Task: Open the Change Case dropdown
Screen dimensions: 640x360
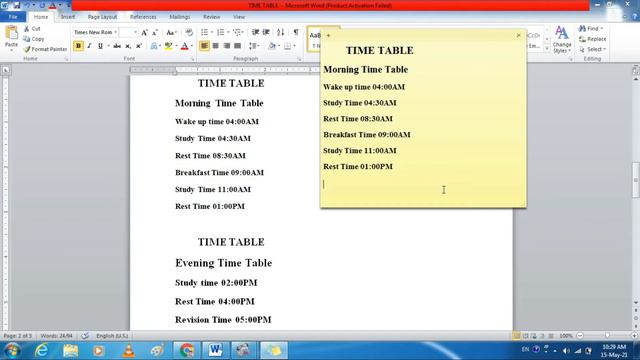Action: [x=171, y=32]
